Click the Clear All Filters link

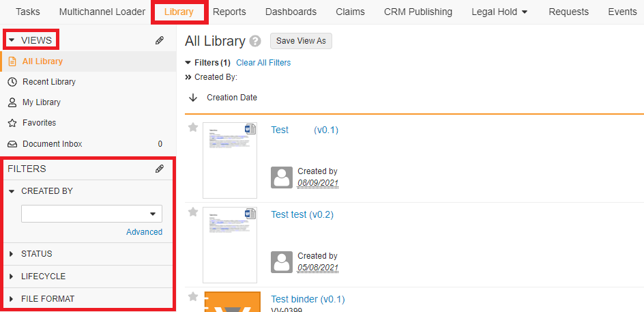pos(263,63)
